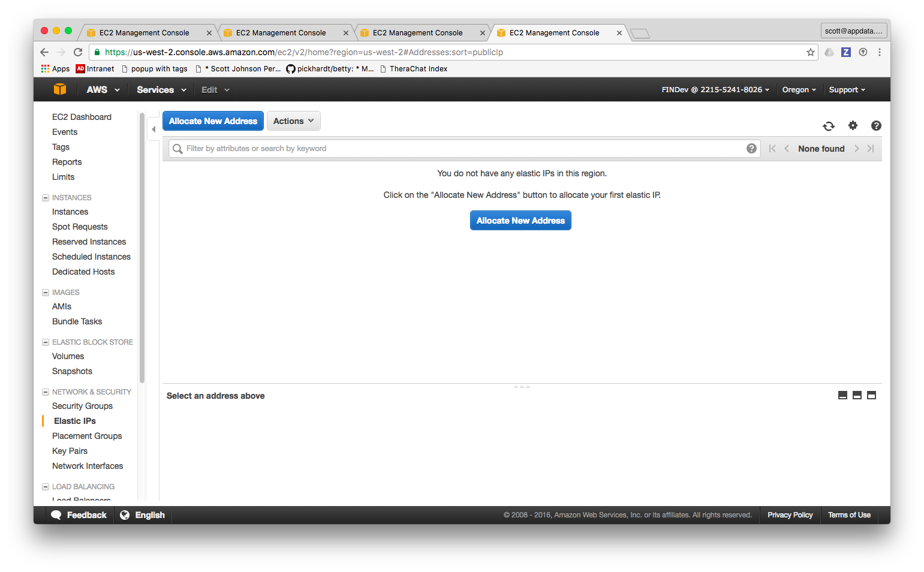Go to first page of results
This screenshot has width=924, height=572.
[x=772, y=149]
